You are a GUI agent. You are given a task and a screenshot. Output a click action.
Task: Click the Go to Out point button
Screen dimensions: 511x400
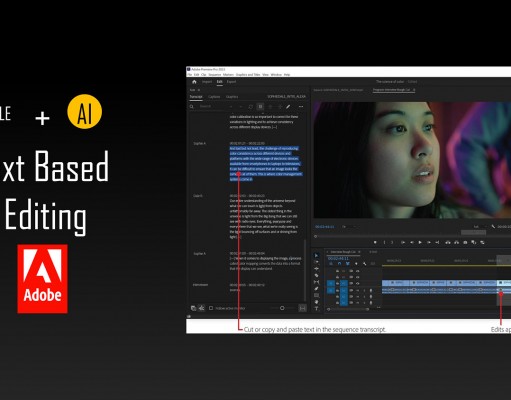tap(437, 242)
